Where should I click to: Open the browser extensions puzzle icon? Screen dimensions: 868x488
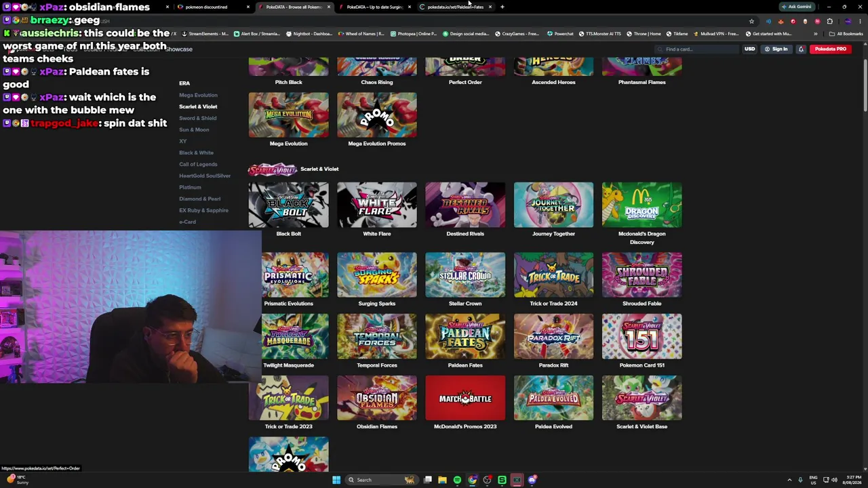[829, 21]
